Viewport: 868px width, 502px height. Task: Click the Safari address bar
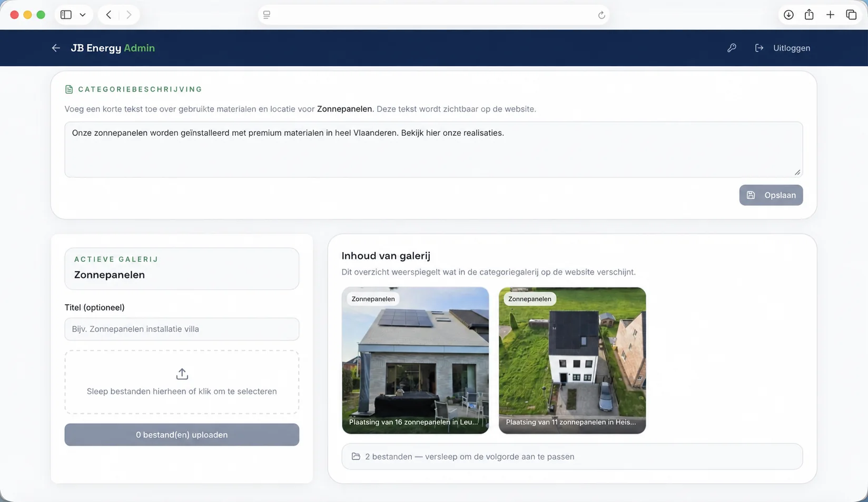(x=433, y=15)
